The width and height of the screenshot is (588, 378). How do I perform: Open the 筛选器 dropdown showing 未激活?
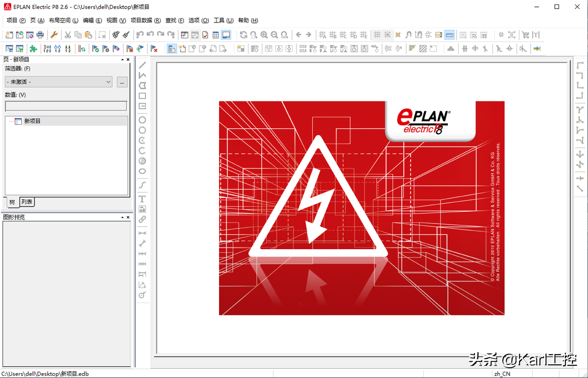pos(59,82)
